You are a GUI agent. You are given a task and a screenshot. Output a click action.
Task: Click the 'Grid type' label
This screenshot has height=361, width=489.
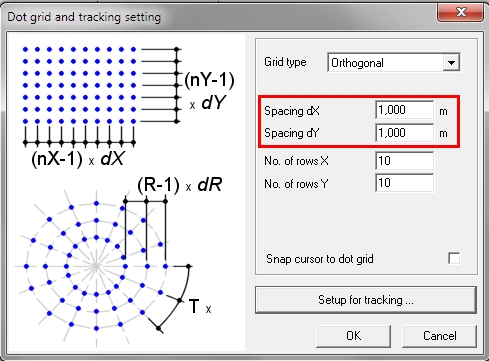pos(285,62)
